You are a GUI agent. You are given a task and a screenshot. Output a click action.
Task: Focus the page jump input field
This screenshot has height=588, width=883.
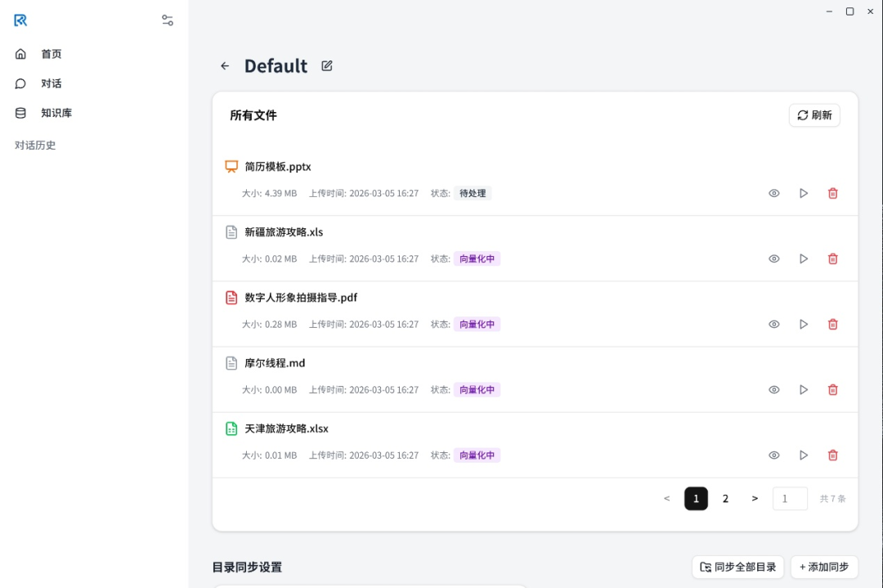click(790, 498)
